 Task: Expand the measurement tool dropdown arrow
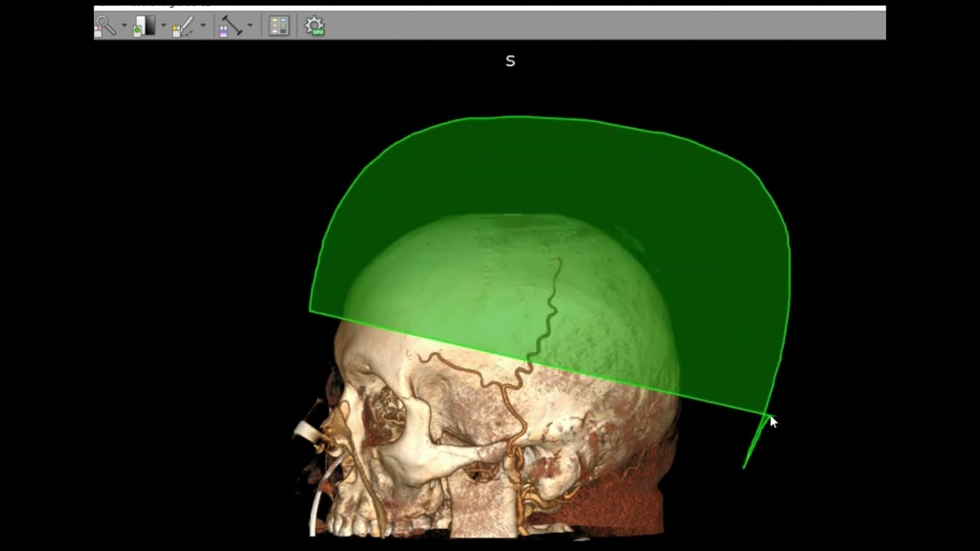[250, 26]
